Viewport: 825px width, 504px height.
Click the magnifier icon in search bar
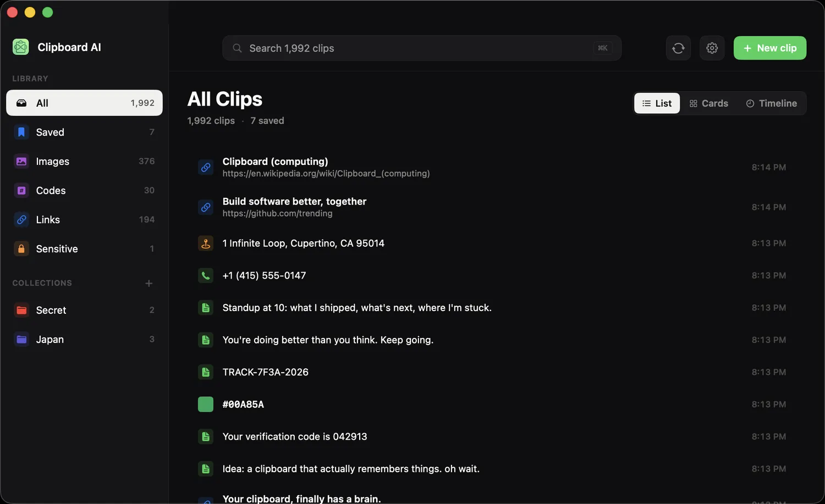coord(237,48)
